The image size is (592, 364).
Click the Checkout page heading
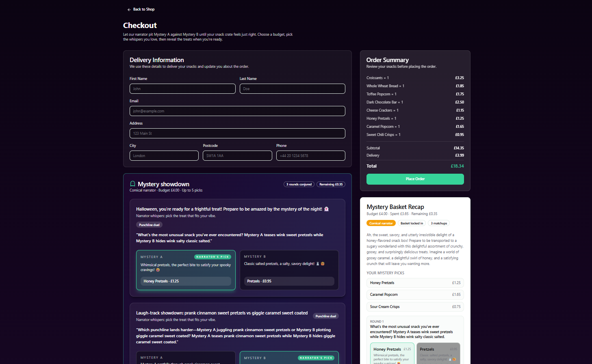click(x=140, y=25)
